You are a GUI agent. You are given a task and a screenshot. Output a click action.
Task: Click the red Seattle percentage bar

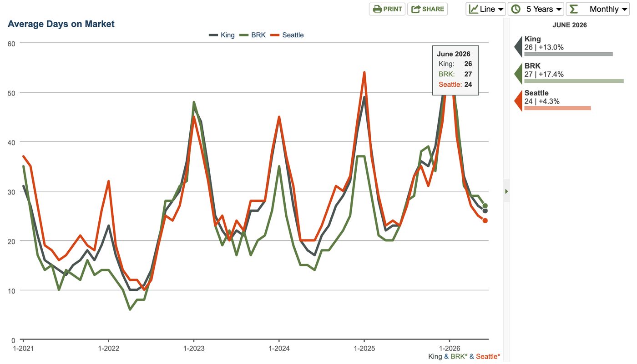557,108
